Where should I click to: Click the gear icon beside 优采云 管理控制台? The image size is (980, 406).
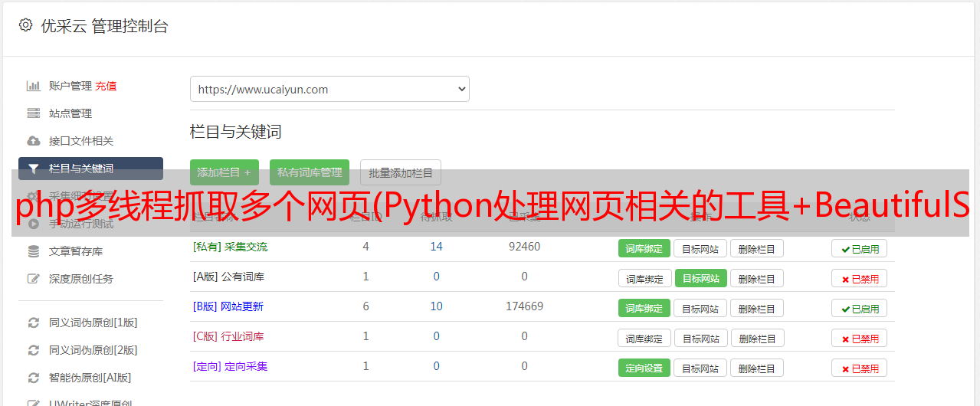point(25,25)
